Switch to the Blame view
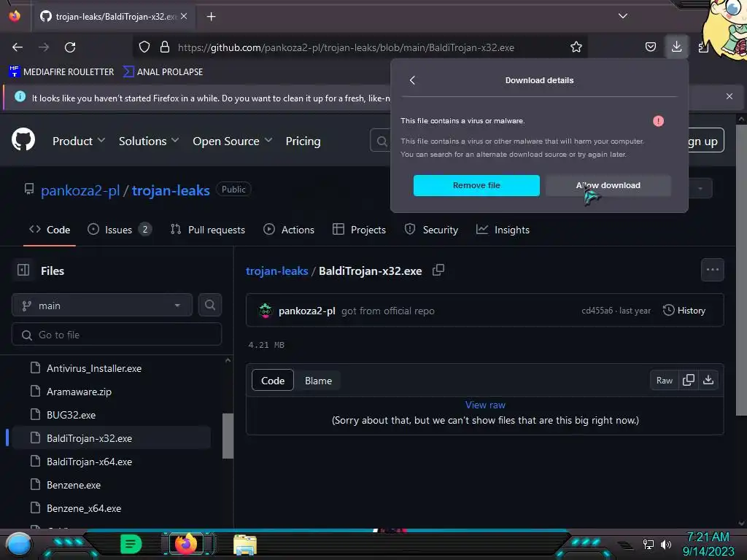The width and height of the screenshot is (747, 560). 318,381
